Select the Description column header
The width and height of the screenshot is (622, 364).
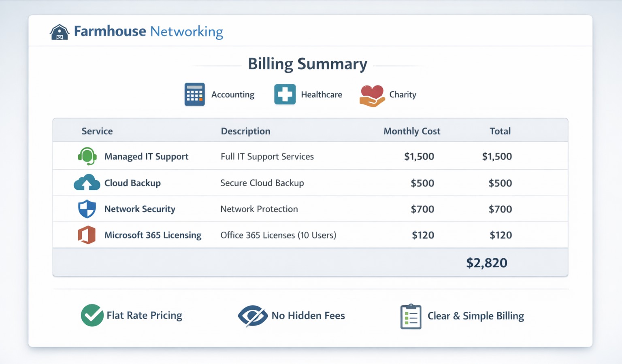click(245, 131)
